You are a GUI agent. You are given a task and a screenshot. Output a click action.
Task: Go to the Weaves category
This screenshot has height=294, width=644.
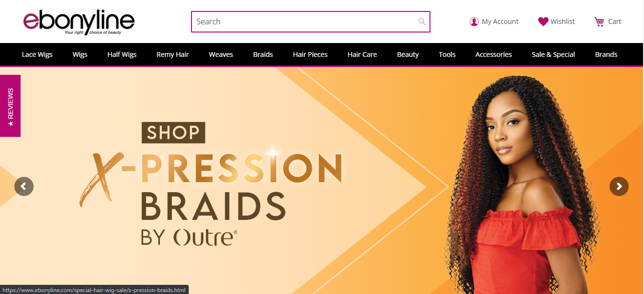221,54
